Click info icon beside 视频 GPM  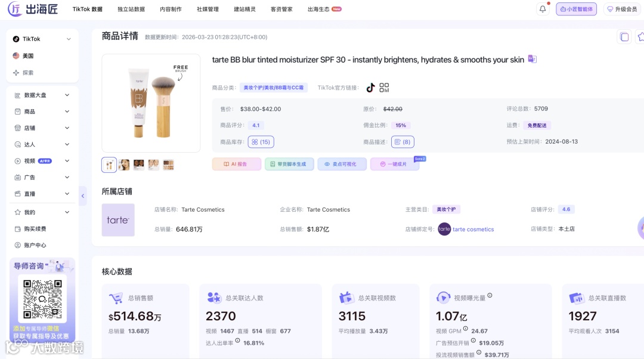pos(465,329)
